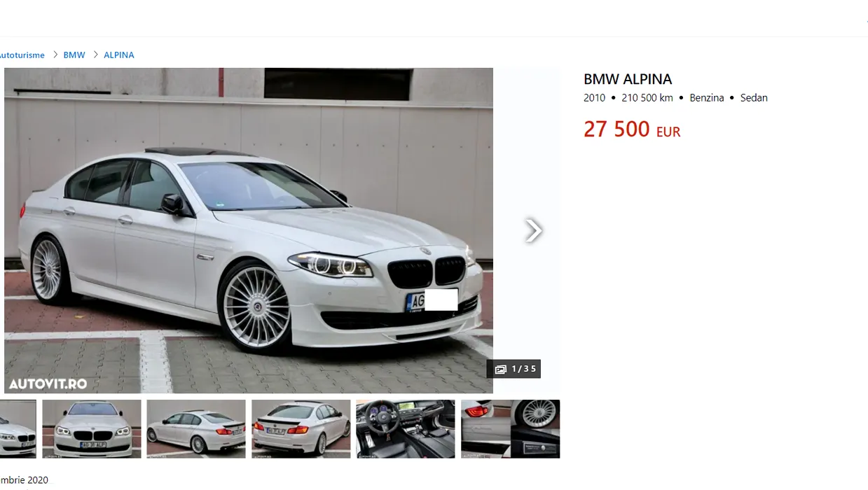Viewport: 868px width, 490px height.
Task: Select the 27 500 EUR price
Action: click(632, 129)
